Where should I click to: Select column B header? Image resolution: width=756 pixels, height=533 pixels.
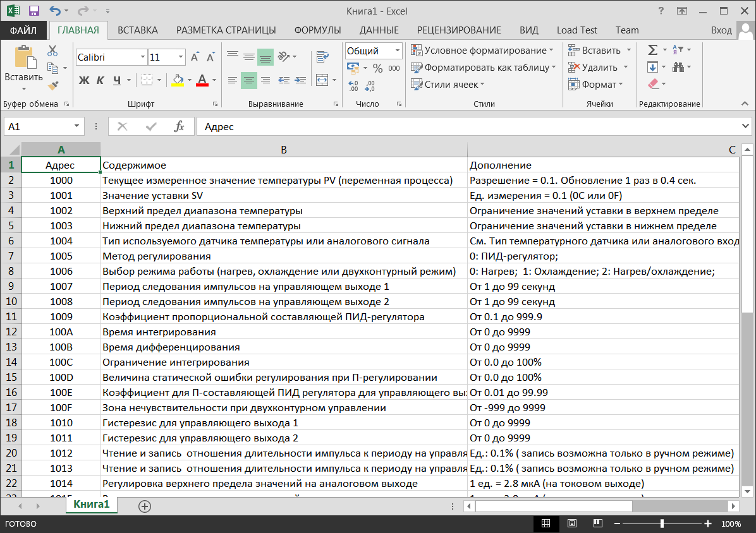click(283, 150)
